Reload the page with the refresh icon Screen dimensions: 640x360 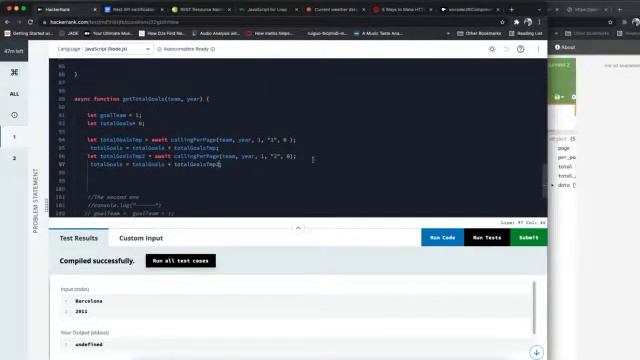[x=31, y=22]
